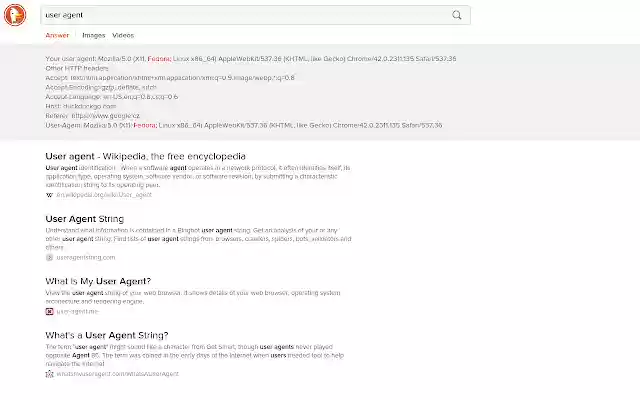640x400 pixels.
Task: Click the Wikipedia result's description snippet
Action: coord(198,176)
